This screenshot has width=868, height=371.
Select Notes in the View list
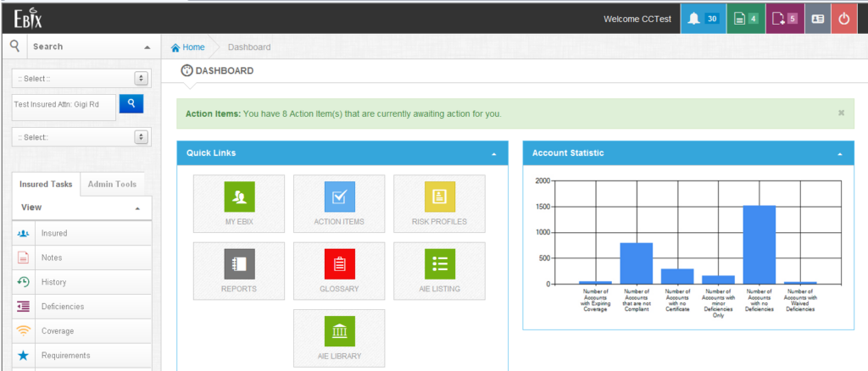pyautogui.click(x=81, y=257)
